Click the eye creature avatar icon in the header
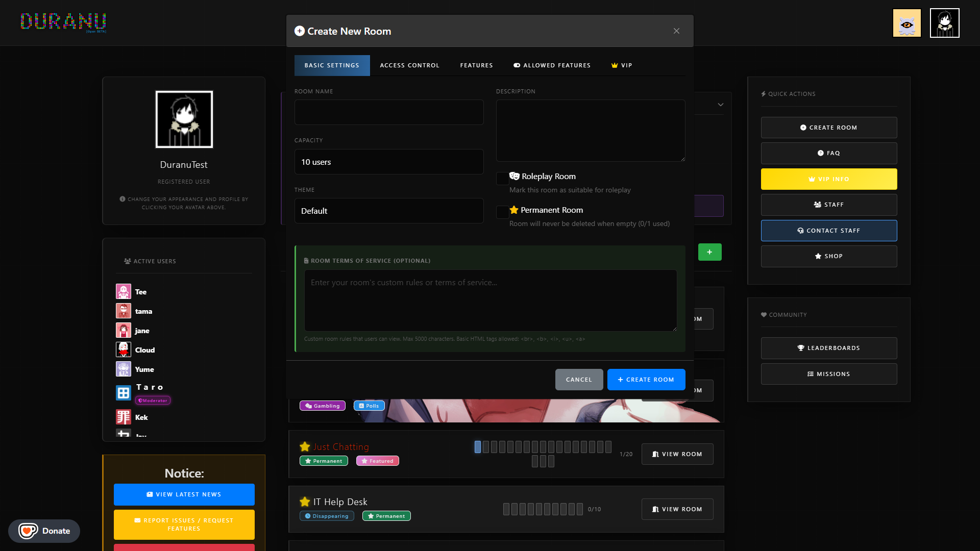Viewport: 980px width, 551px height. (906, 23)
